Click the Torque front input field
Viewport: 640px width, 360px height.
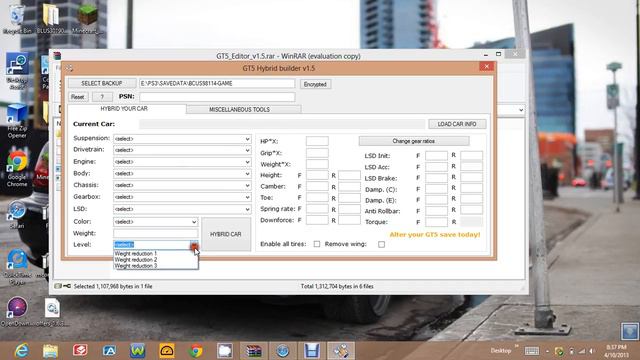[x=436, y=222]
